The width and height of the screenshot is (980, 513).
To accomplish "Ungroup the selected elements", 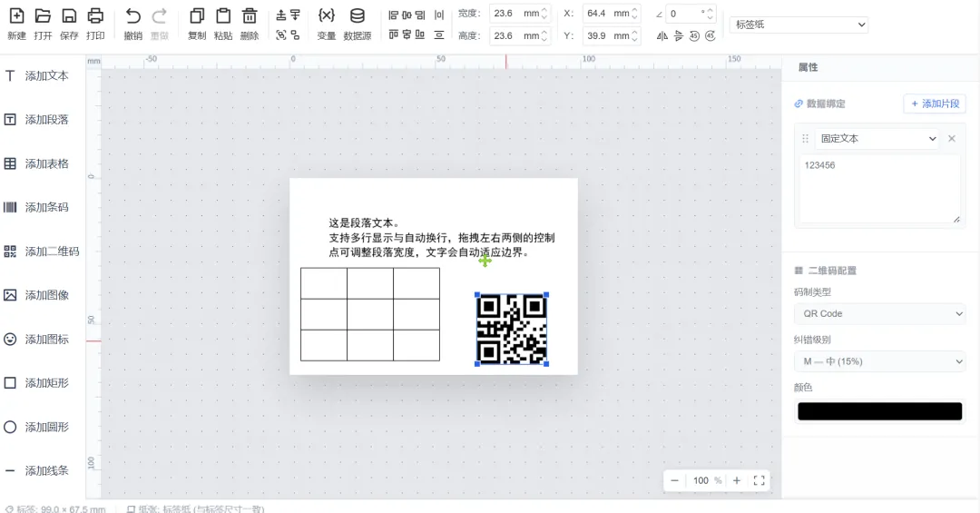I will tap(295, 35).
